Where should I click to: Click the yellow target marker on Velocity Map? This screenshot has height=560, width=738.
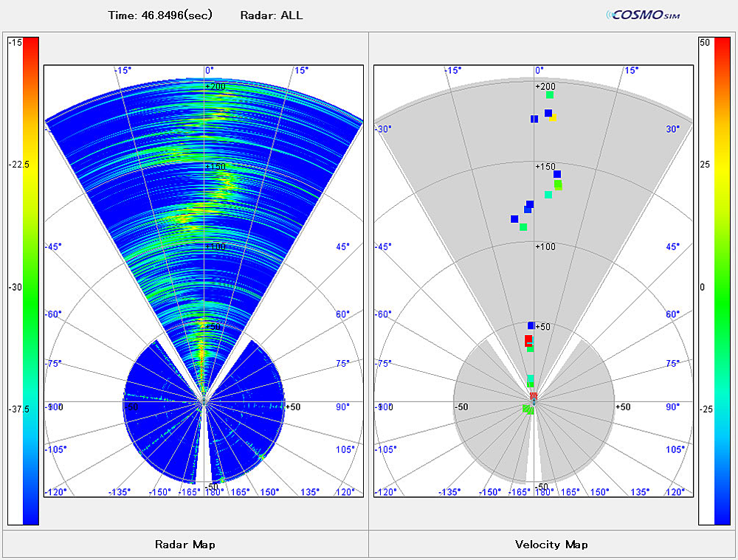(x=553, y=117)
